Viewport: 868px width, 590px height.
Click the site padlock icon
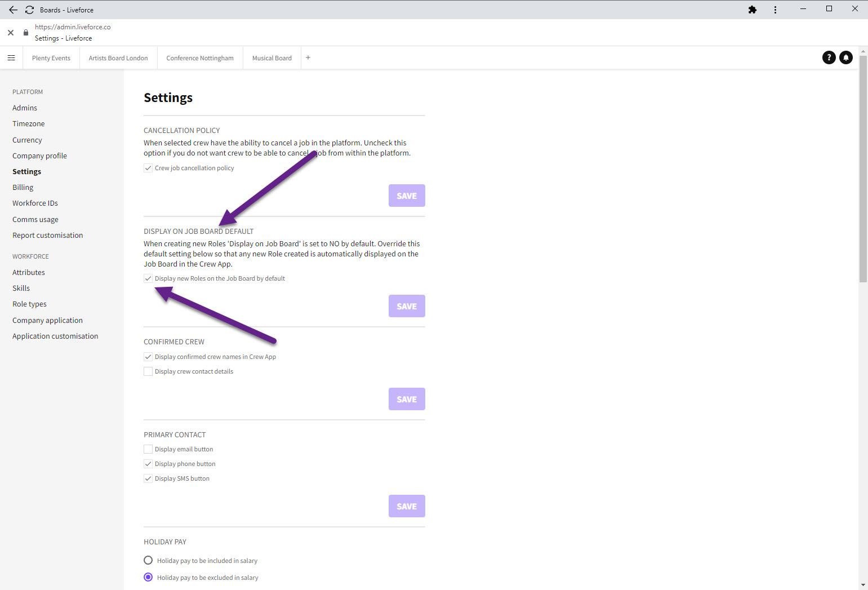(x=26, y=33)
